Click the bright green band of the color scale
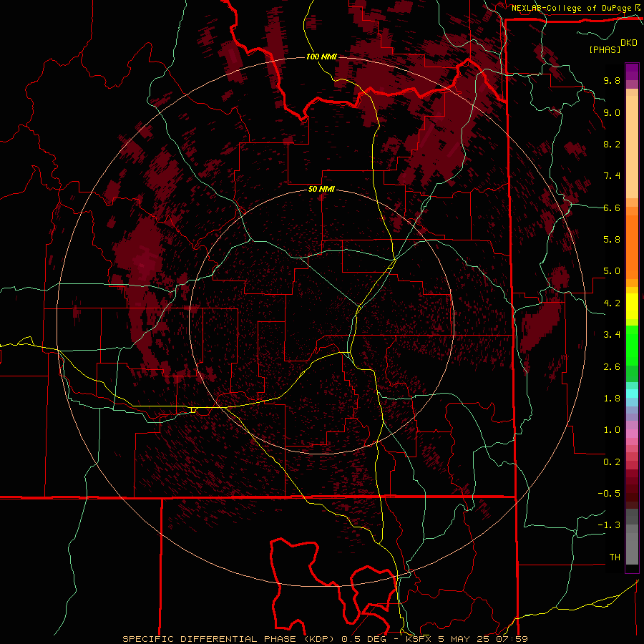The height and width of the screenshot is (644, 644). [632, 346]
